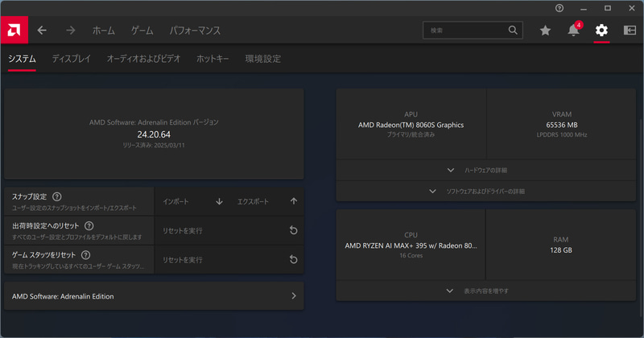The width and height of the screenshot is (644, 338).
Task: Open the ゲーム menu
Action: [x=142, y=31]
